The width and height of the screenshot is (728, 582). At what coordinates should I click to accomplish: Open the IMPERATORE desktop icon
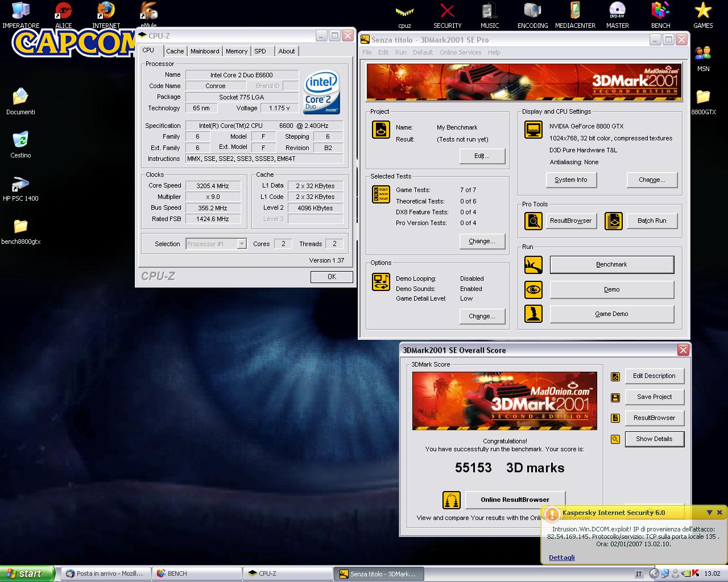[x=21, y=11]
